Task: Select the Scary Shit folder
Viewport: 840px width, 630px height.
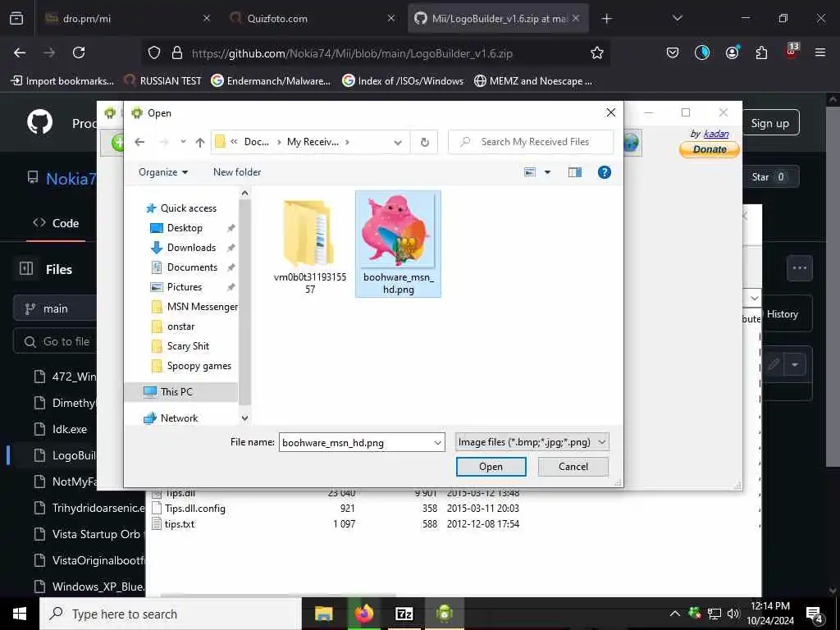Action: point(188,346)
